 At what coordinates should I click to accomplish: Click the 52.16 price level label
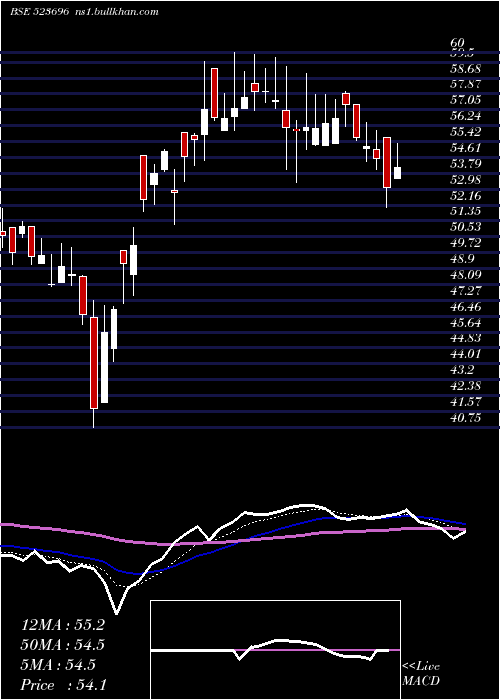pos(466,196)
